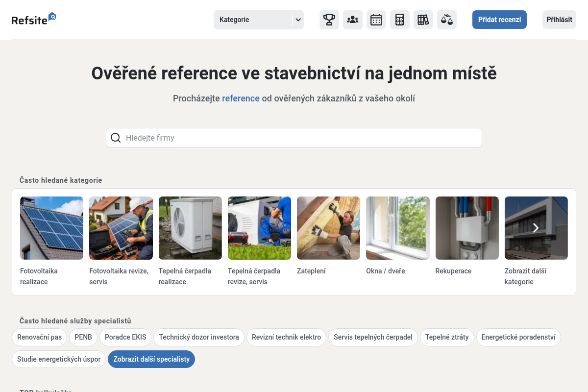Select the Tepelné ztráty chip
The image size is (588, 392).
coord(447,337)
